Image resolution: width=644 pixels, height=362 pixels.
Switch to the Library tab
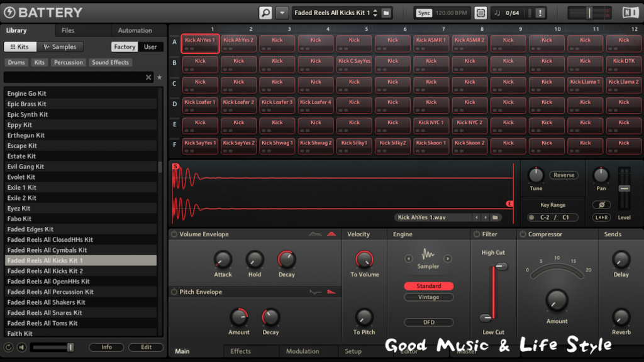click(x=16, y=30)
